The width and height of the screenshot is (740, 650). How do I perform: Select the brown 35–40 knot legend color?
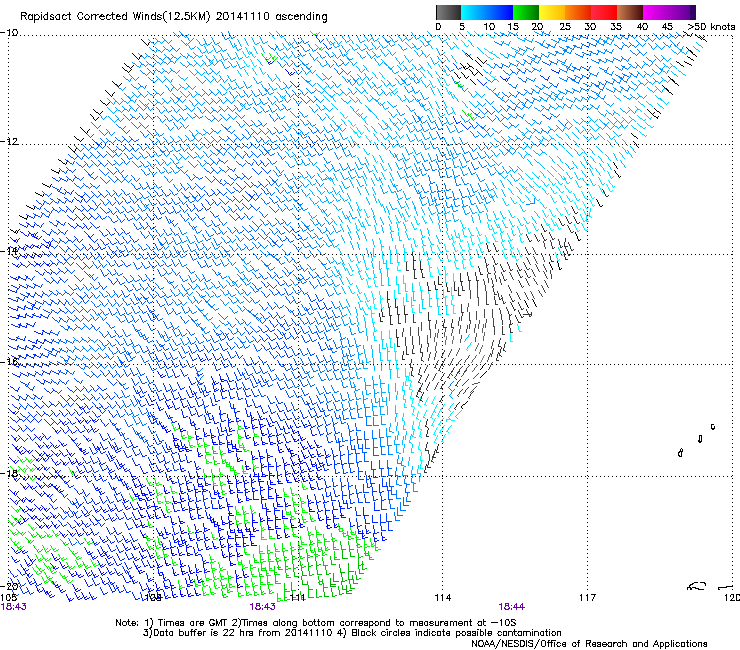pos(630,12)
